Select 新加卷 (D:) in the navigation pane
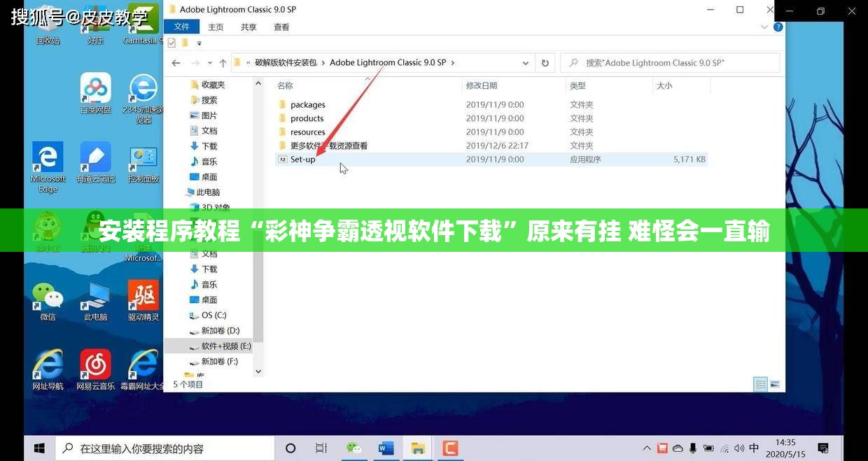The width and height of the screenshot is (868, 461). click(220, 331)
